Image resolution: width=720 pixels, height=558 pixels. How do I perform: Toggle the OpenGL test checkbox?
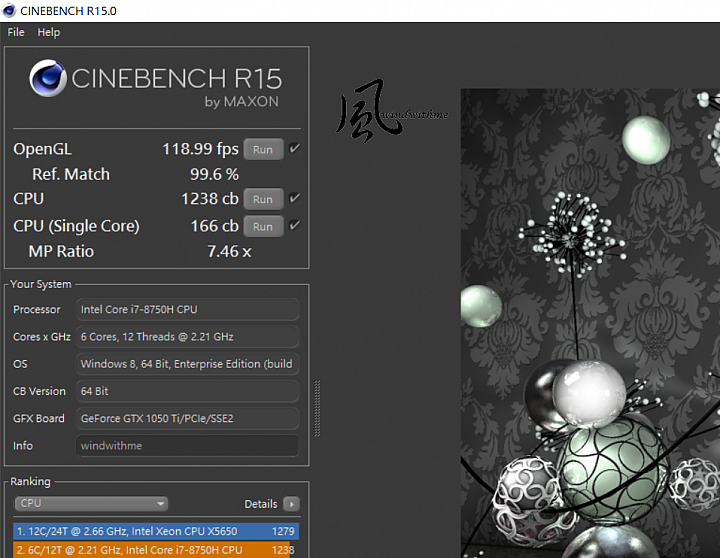(294, 148)
